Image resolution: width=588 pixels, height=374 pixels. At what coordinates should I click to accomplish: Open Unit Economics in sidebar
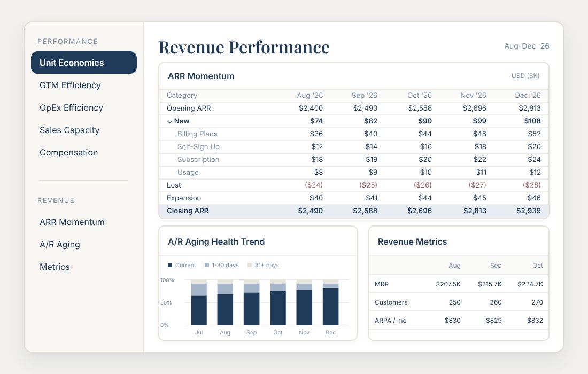coord(83,63)
